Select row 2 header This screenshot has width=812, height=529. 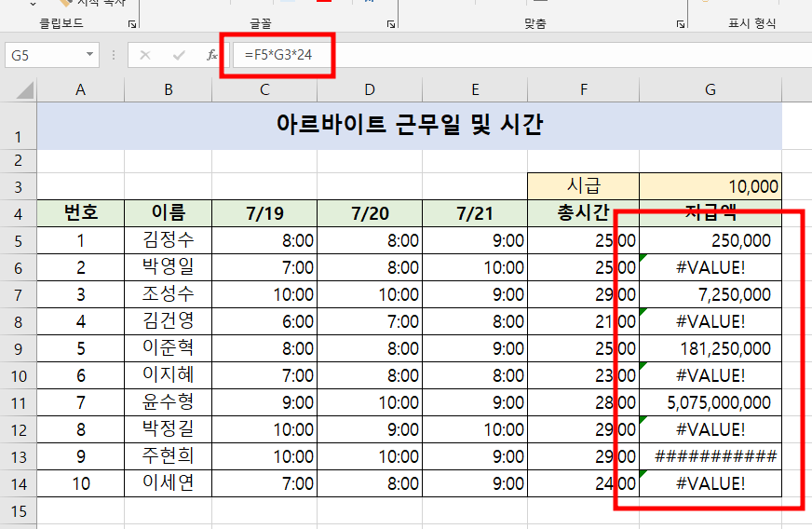point(18,161)
